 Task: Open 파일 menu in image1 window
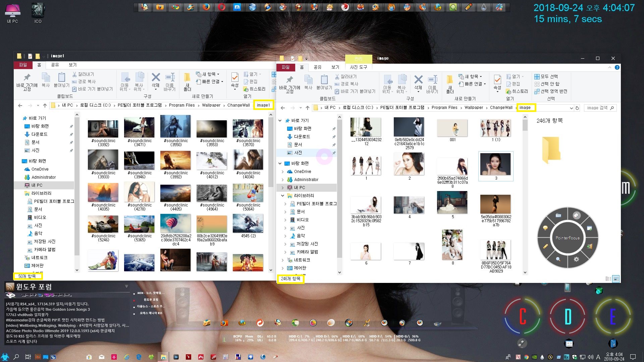(x=23, y=65)
